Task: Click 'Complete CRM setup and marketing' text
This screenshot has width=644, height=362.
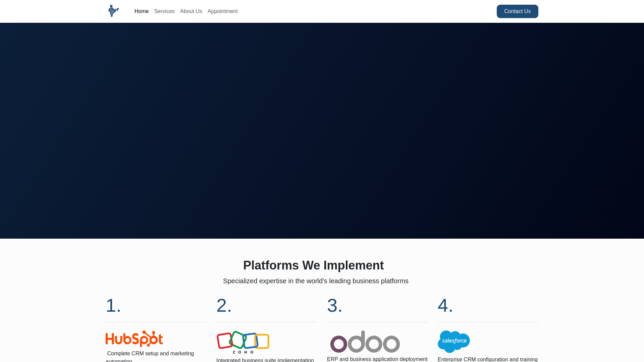Action: [x=151, y=354]
